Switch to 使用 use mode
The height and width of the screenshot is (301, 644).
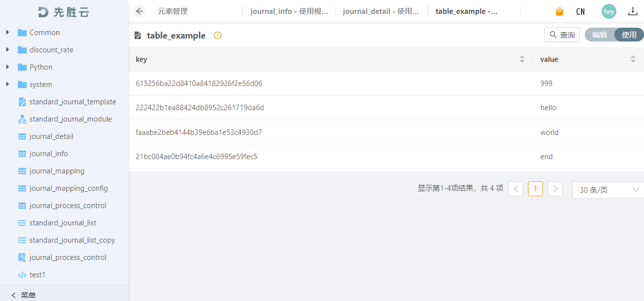pos(629,35)
